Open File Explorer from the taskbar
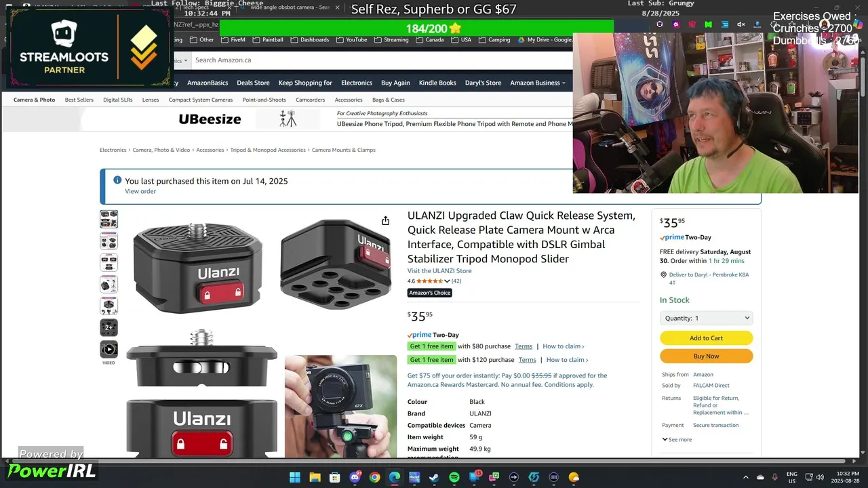 [x=315, y=477]
